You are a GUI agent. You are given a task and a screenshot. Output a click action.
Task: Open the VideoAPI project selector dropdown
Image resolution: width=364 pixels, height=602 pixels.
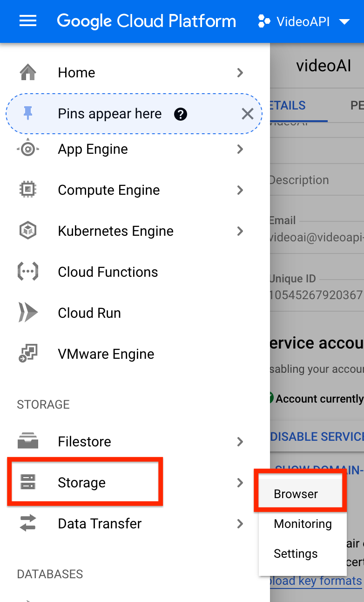point(303,21)
